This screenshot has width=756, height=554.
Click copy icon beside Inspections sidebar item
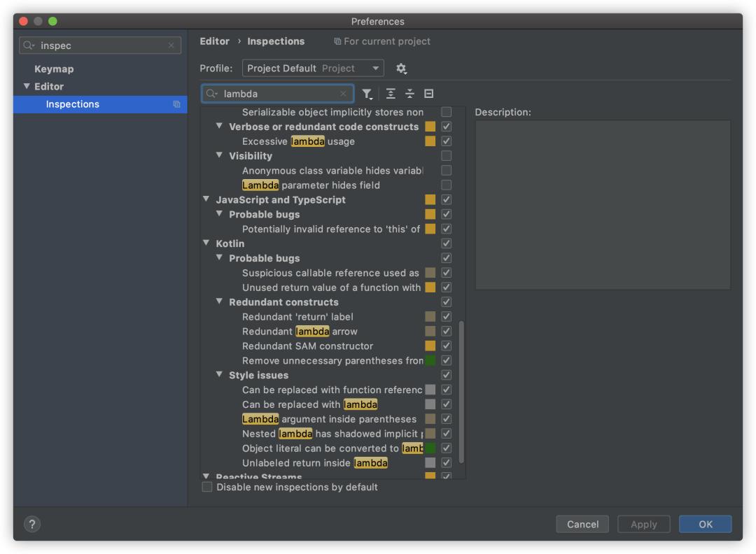click(x=176, y=104)
